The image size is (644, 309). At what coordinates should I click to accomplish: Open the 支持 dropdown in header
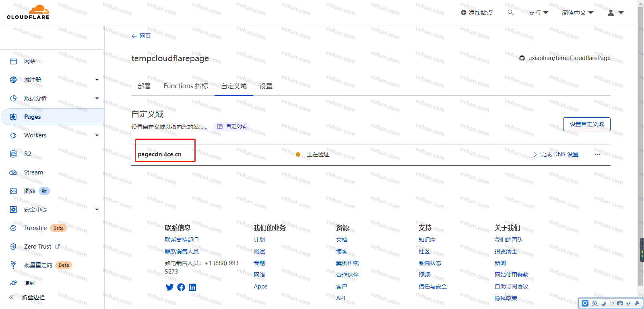(x=539, y=12)
